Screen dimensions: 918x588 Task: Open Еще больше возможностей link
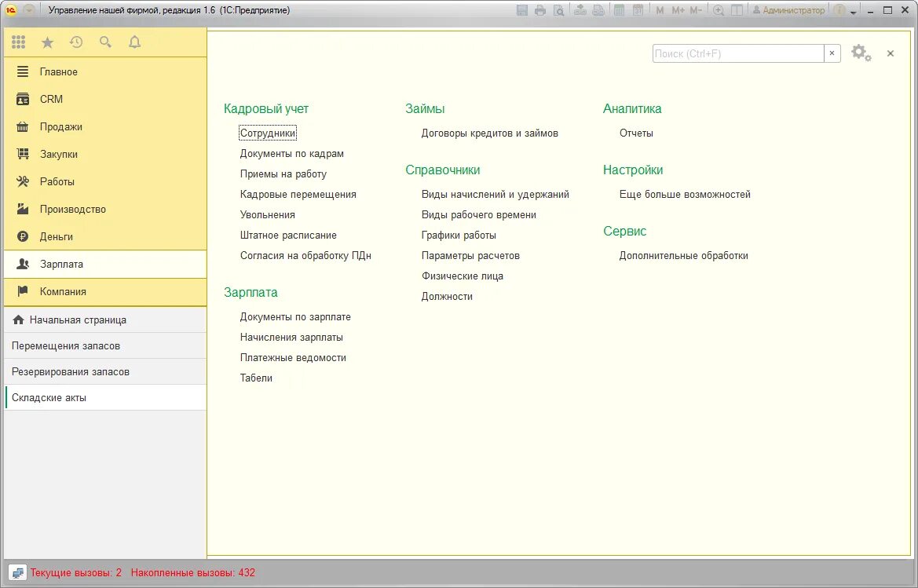(x=685, y=194)
